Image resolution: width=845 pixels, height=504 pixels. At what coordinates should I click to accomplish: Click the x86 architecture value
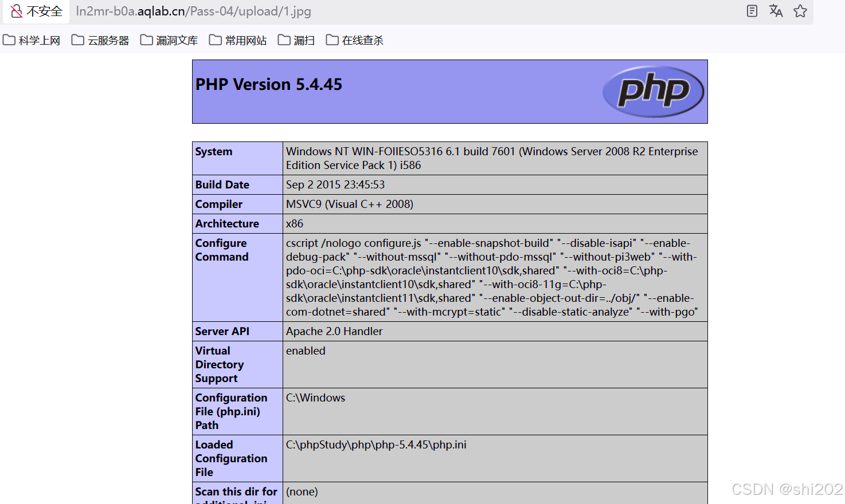click(295, 223)
